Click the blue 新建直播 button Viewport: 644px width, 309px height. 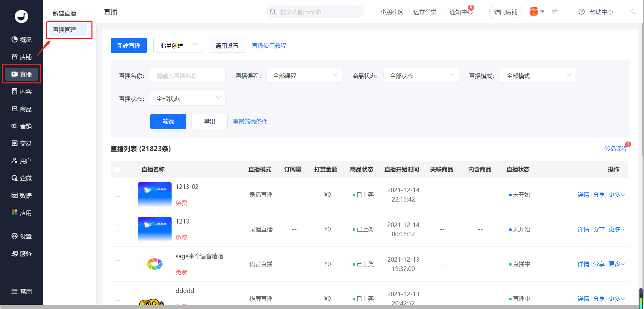pos(129,45)
